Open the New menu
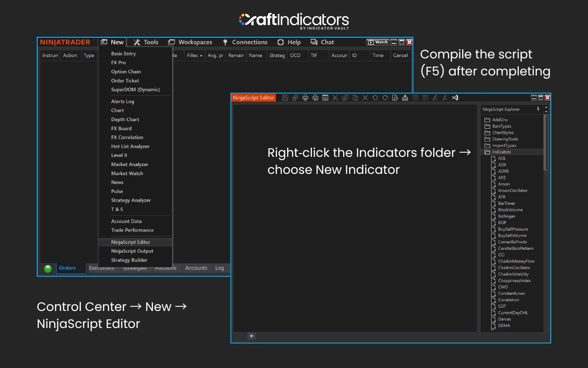This screenshot has height=368, width=588. (x=112, y=42)
